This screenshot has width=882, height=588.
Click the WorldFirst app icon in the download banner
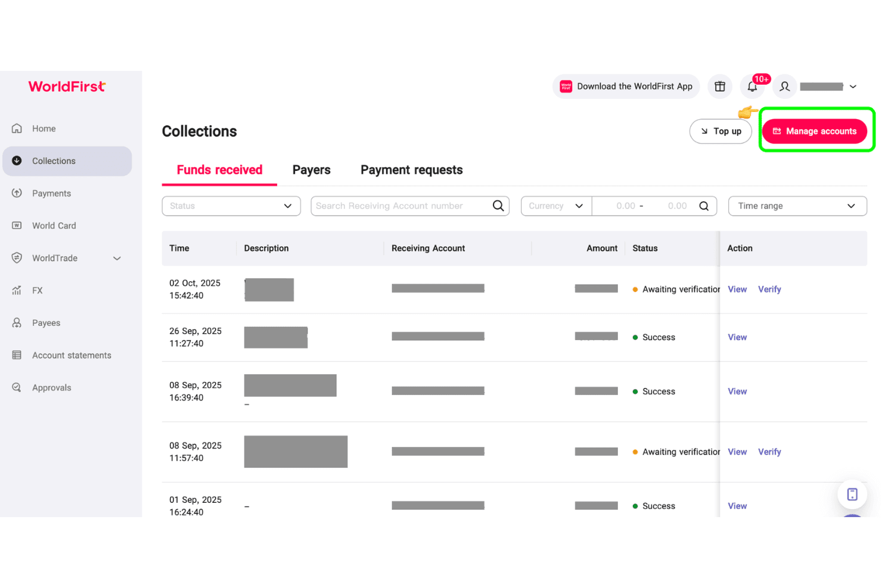566,86
